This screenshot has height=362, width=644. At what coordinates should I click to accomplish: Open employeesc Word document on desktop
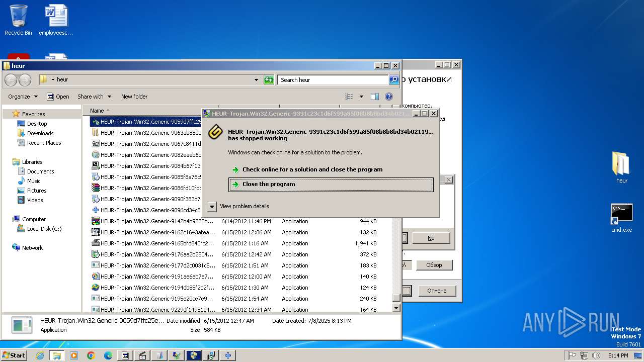pos(56,20)
